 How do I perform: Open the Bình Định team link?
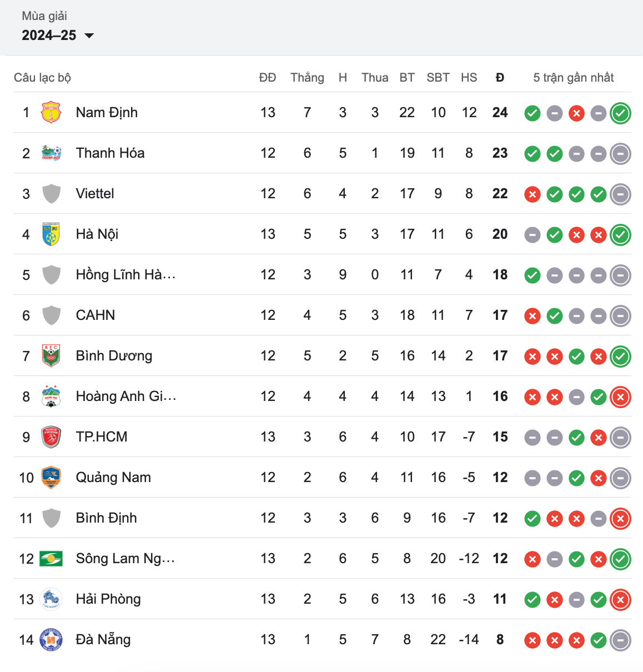[106, 518]
